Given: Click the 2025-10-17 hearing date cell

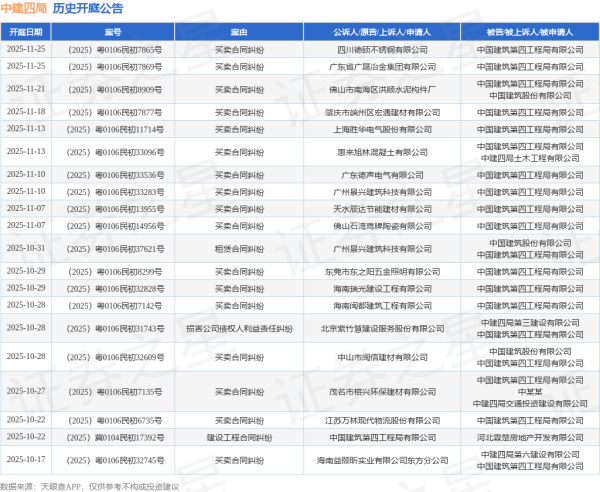Looking at the screenshot, I should click(25, 459).
